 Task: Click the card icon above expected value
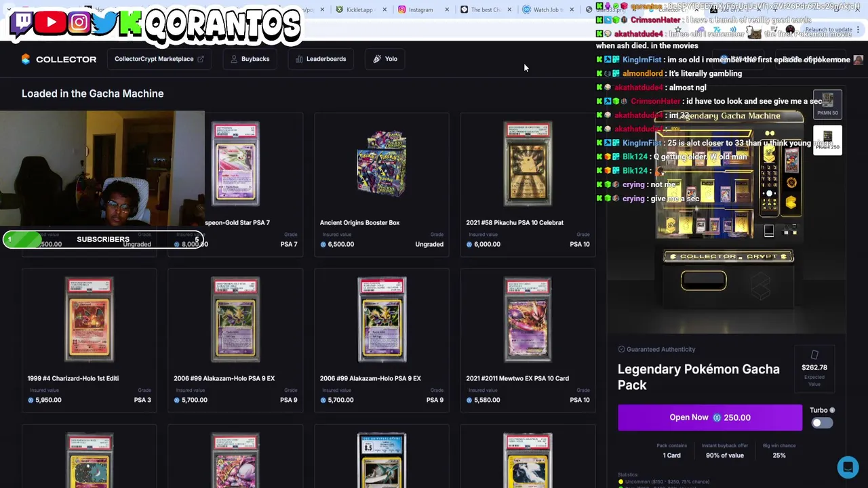point(814,354)
